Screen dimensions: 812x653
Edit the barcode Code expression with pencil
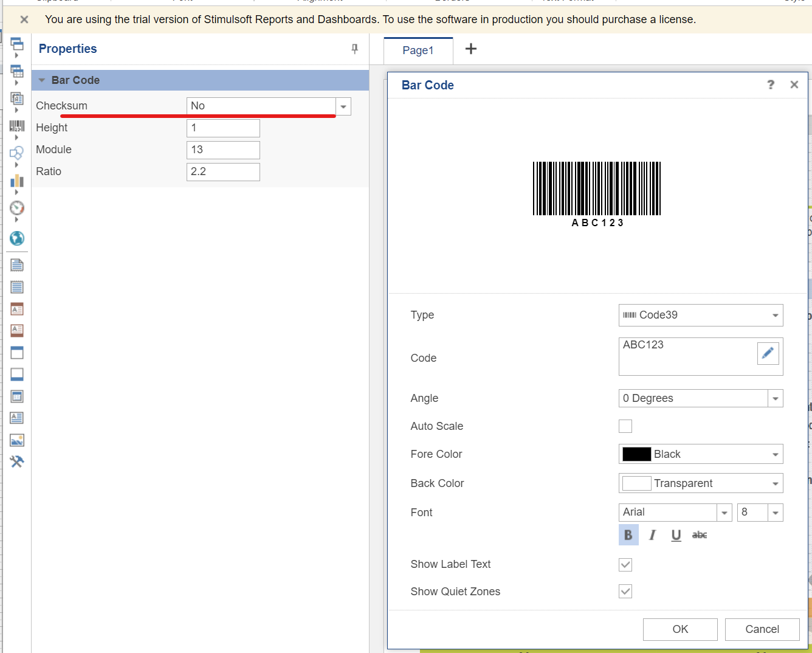coord(768,353)
